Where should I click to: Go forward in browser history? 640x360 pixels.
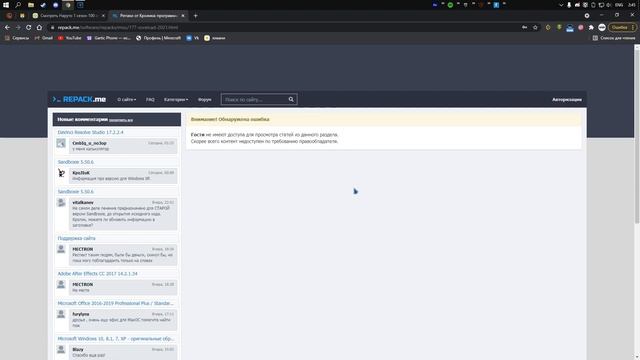[18, 27]
